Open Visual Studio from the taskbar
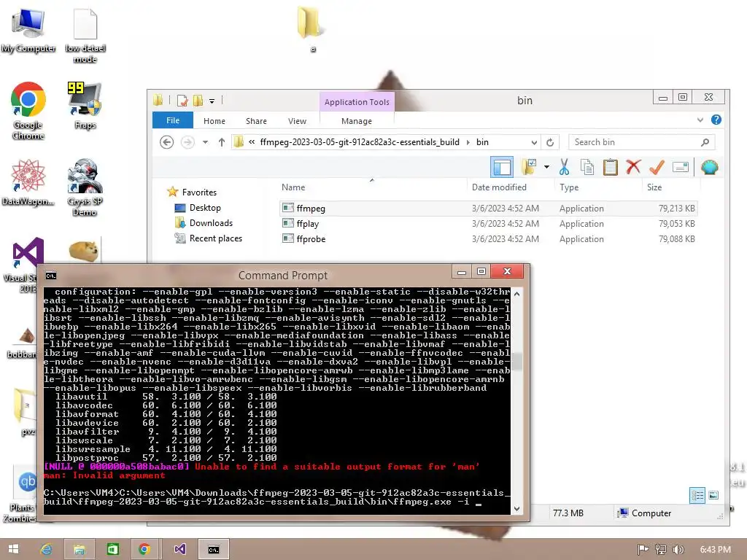 point(179,549)
